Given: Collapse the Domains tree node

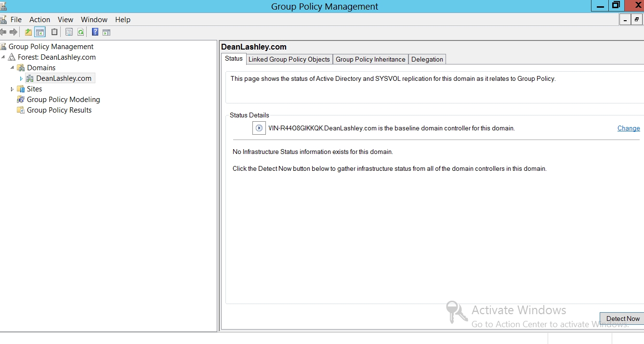Looking at the screenshot, I should coord(12,68).
